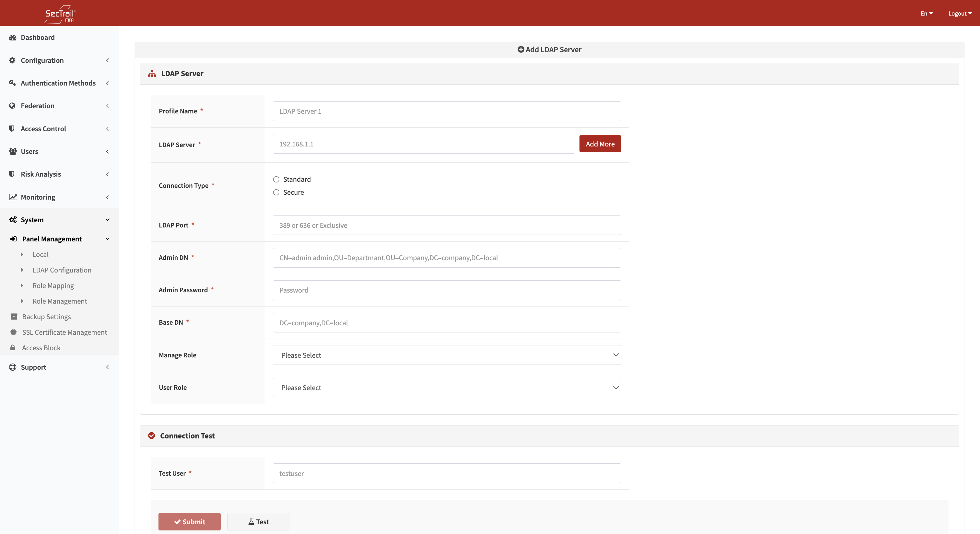Open the Manage Role dropdown
Viewport: 980px width, 534px height.
[x=446, y=355]
